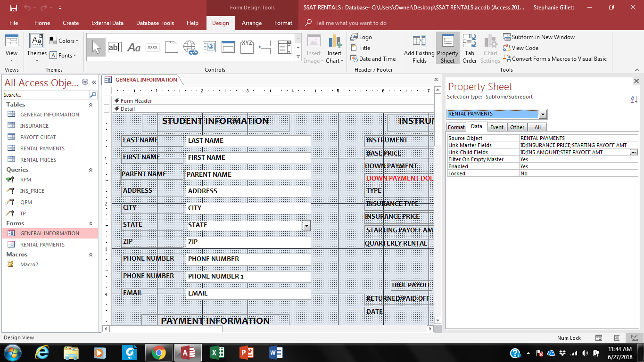Open Excel from the taskbar
This screenshot has width=644, height=362.
coord(217,353)
